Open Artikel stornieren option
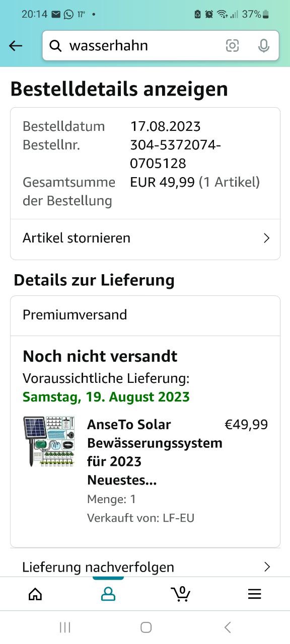 145,238
